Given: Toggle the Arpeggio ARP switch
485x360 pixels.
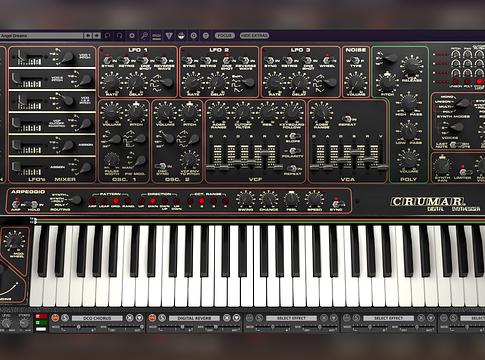Looking at the screenshot, I should pyautogui.click(x=16, y=204).
